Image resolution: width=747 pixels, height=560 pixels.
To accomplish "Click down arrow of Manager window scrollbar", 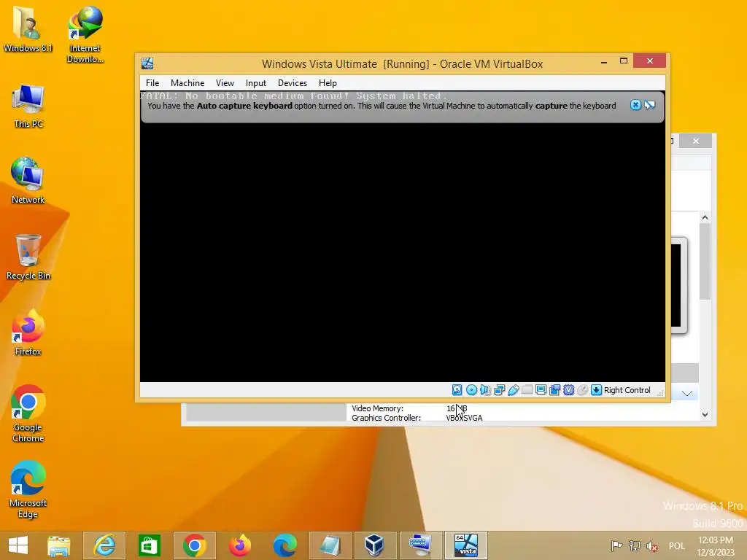I will [705, 414].
